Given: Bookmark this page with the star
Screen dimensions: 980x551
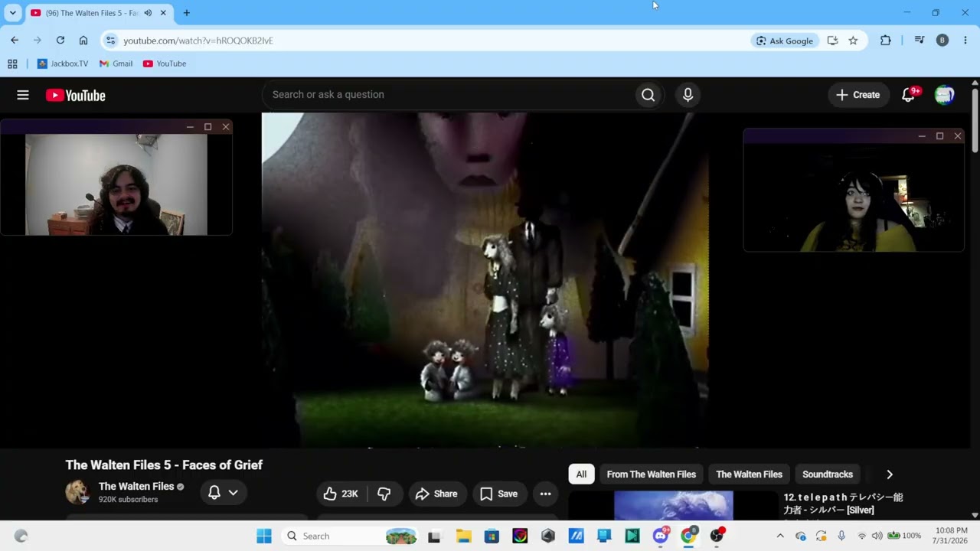Looking at the screenshot, I should pos(853,41).
